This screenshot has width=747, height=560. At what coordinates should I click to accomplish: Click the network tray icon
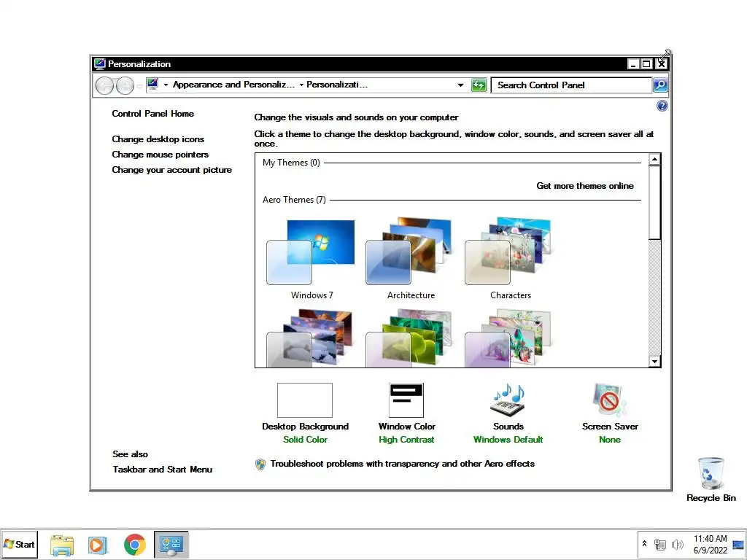coord(659,544)
